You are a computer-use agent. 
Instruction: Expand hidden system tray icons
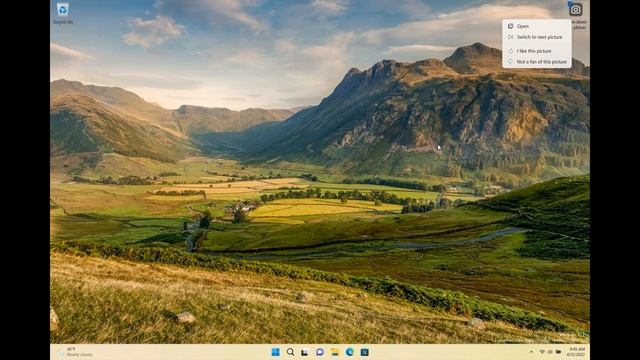click(x=531, y=352)
